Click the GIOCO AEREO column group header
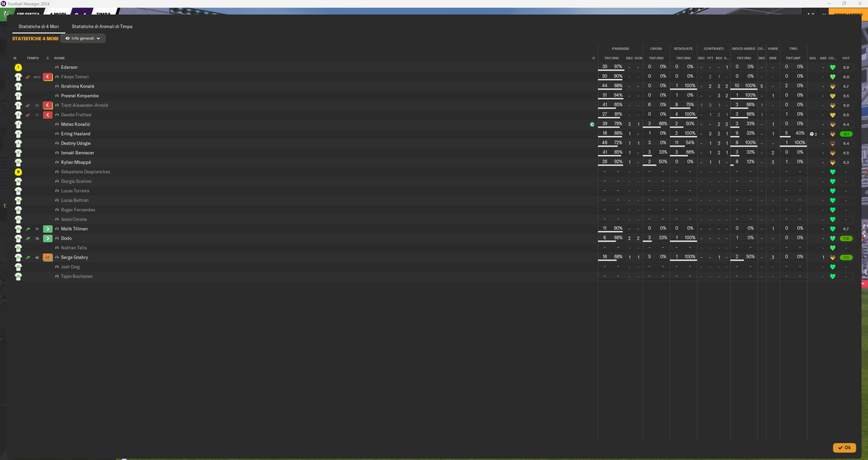Image resolution: width=868 pixels, height=460 pixels. 743,49
